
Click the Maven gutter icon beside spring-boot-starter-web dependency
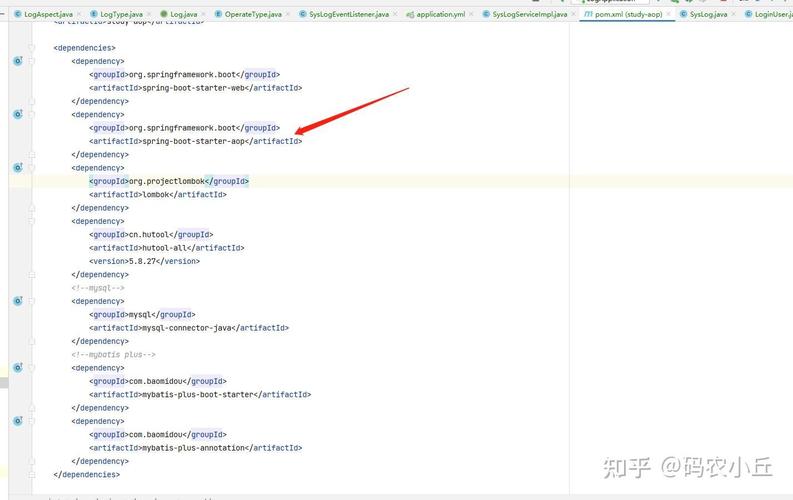[18, 61]
